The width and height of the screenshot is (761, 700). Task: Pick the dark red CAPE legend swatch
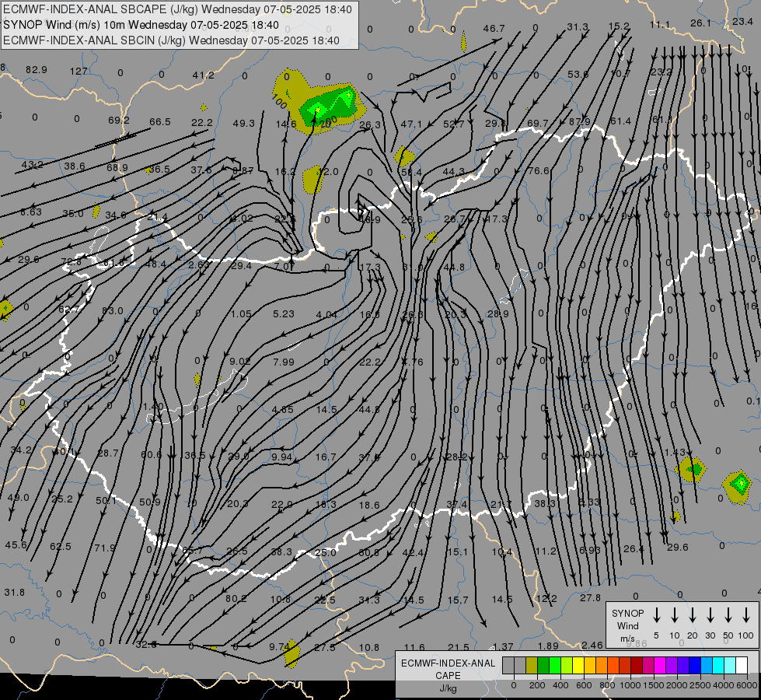[637, 665]
